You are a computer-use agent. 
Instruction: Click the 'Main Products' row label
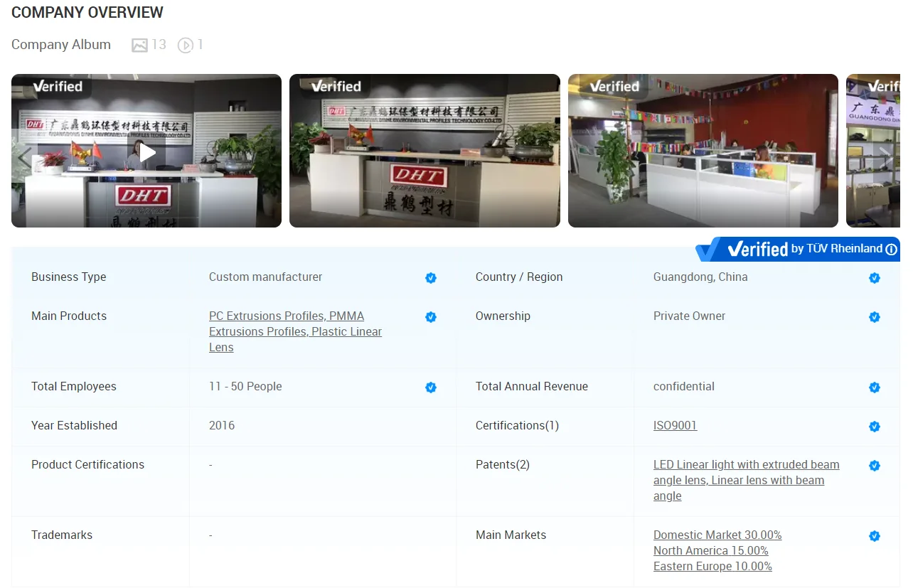tap(69, 316)
